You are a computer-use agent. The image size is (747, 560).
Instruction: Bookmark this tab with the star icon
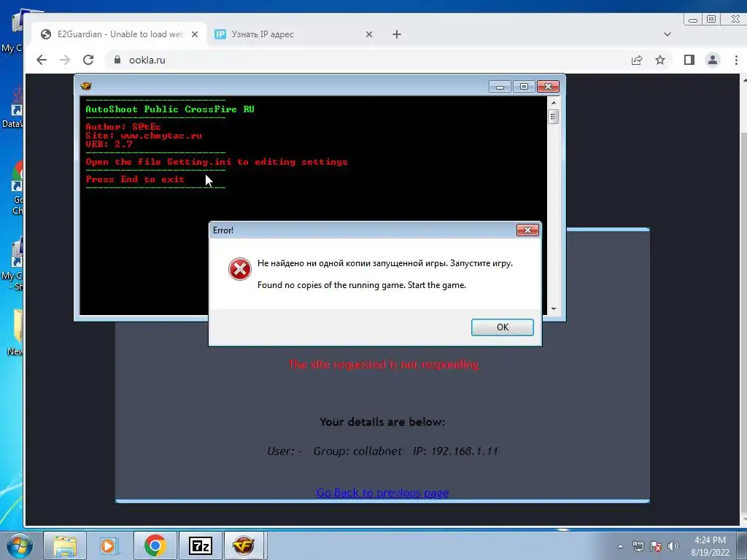[x=659, y=60]
